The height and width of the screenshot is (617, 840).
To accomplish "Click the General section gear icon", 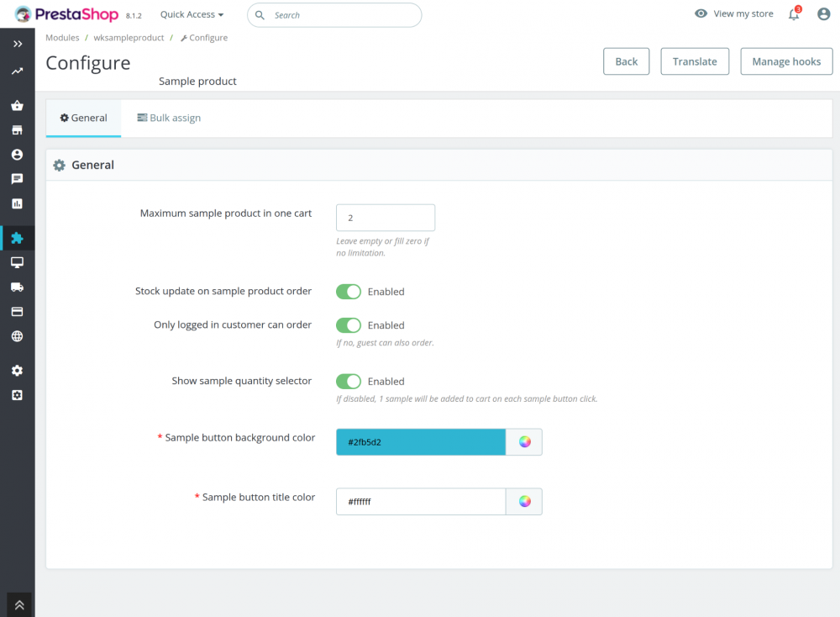I will pyautogui.click(x=60, y=166).
